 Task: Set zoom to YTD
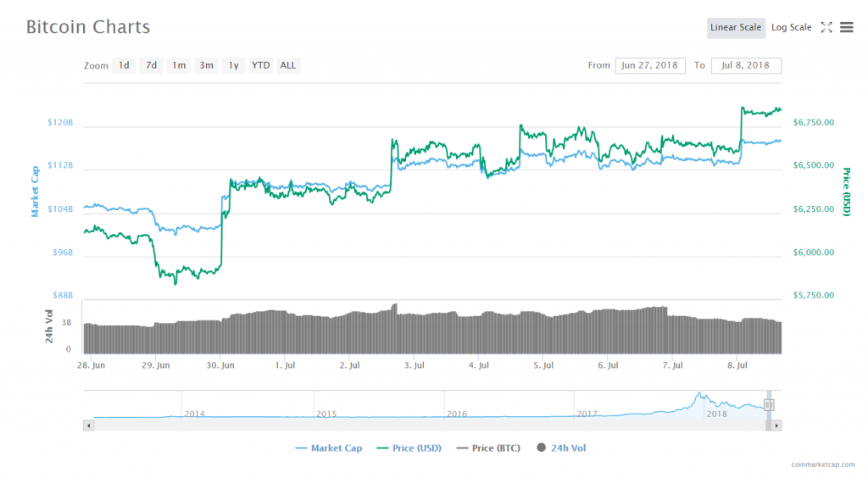point(261,65)
